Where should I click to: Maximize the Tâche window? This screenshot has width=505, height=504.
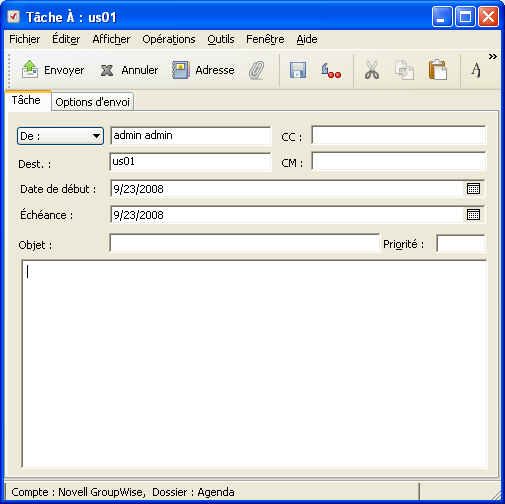[x=465, y=16]
